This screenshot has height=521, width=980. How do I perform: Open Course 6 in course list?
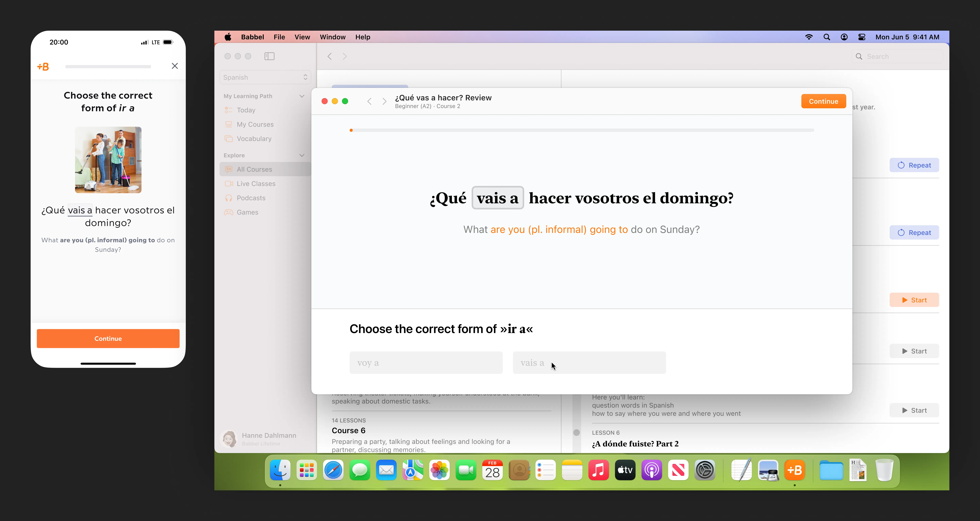point(348,430)
